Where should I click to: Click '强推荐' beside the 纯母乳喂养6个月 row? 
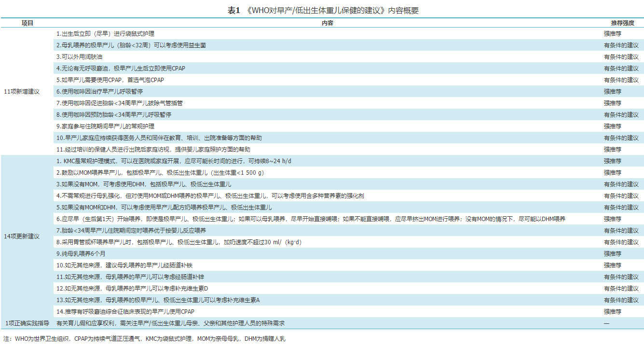(x=613, y=254)
